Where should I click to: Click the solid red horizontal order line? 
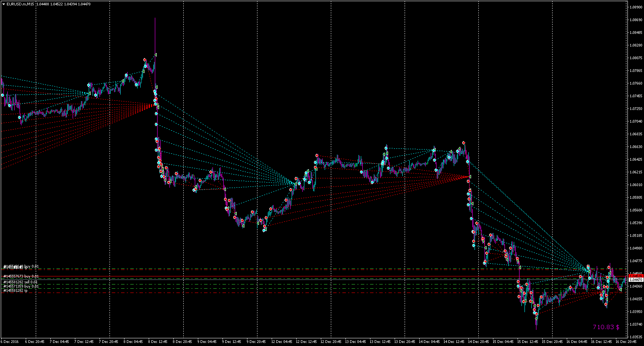tap(314, 276)
